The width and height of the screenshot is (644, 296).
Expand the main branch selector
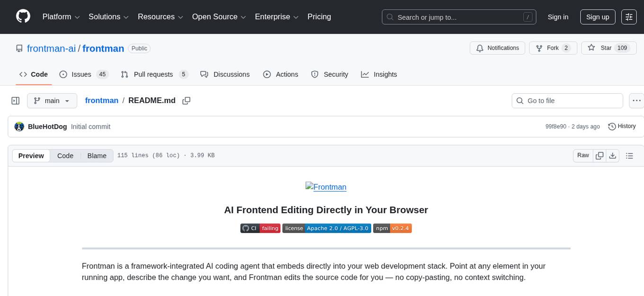[x=52, y=101]
